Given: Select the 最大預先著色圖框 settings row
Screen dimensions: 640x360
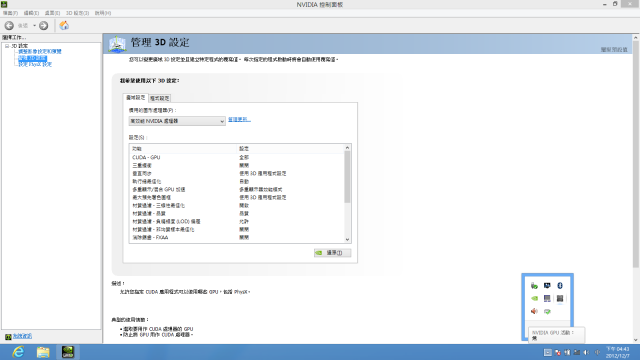Looking at the screenshot, I should pos(237,197).
